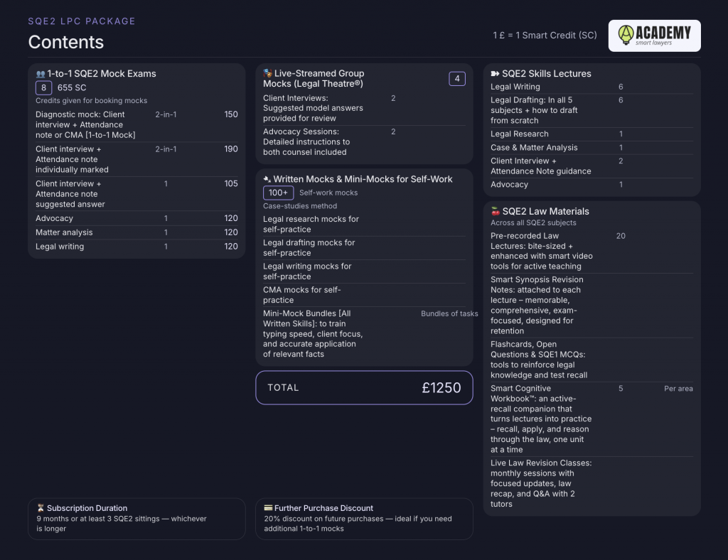Click the people icon beside 1-to-1 SQE2 Mock Exams
The image size is (728, 560).
coord(41,74)
